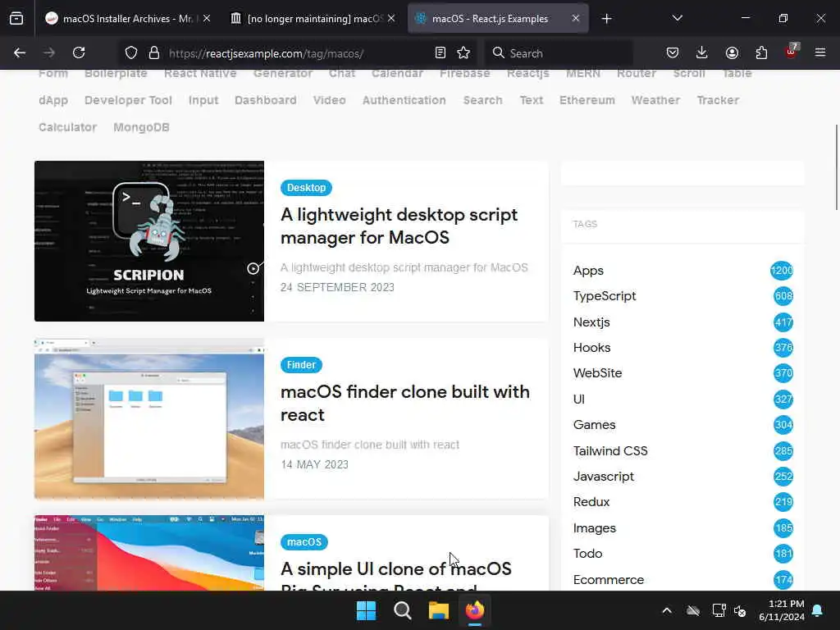Click the URL address field
This screenshot has width=840, height=630.
pos(297,53)
